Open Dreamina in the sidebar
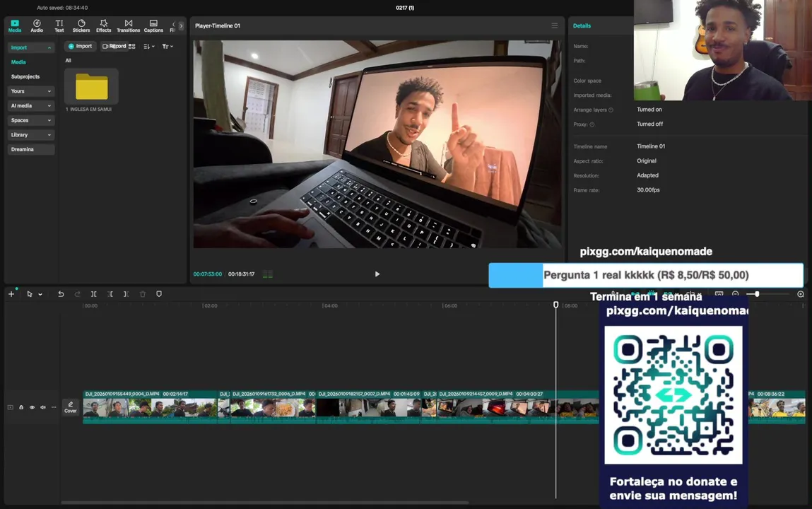The width and height of the screenshot is (812, 509). tap(31, 149)
